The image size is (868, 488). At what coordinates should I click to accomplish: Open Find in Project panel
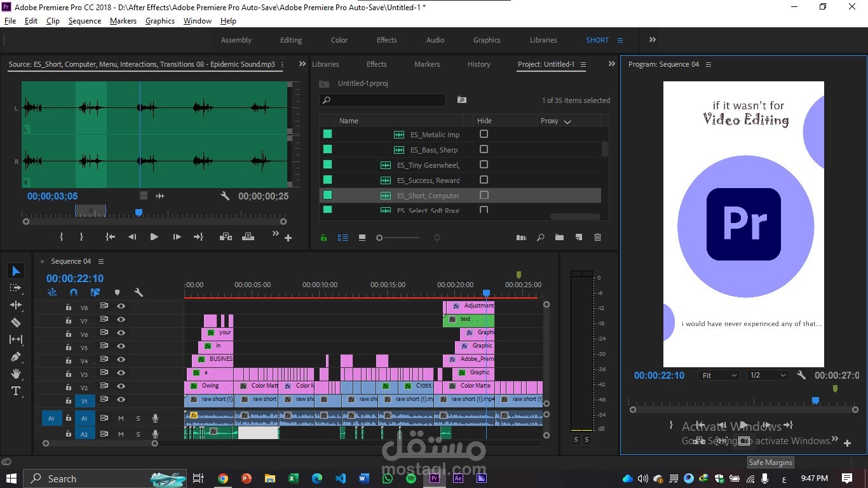click(540, 238)
